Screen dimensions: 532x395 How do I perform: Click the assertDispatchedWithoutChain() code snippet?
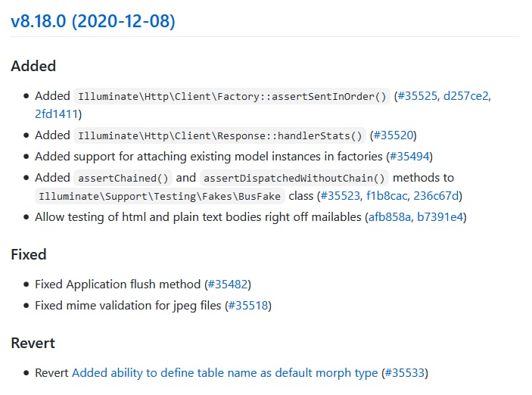coord(294,178)
